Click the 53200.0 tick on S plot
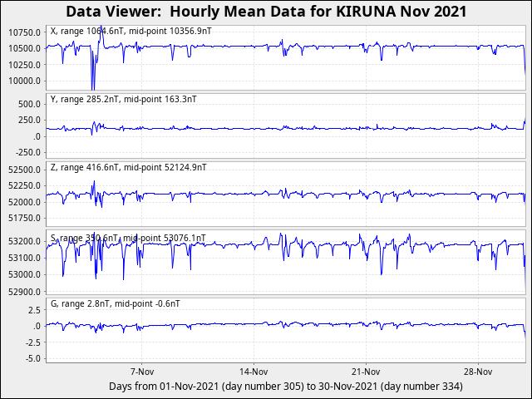This screenshot has height=399, width=532. [23, 241]
